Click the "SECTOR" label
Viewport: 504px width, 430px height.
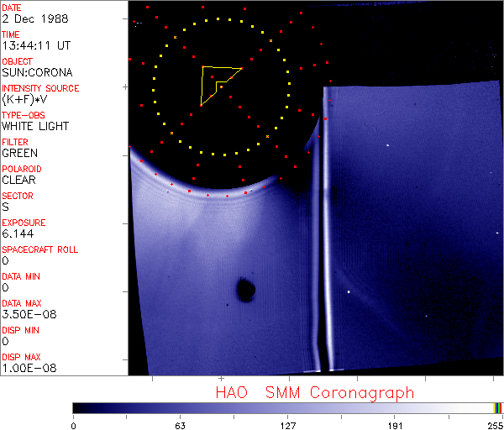point(18,196)
